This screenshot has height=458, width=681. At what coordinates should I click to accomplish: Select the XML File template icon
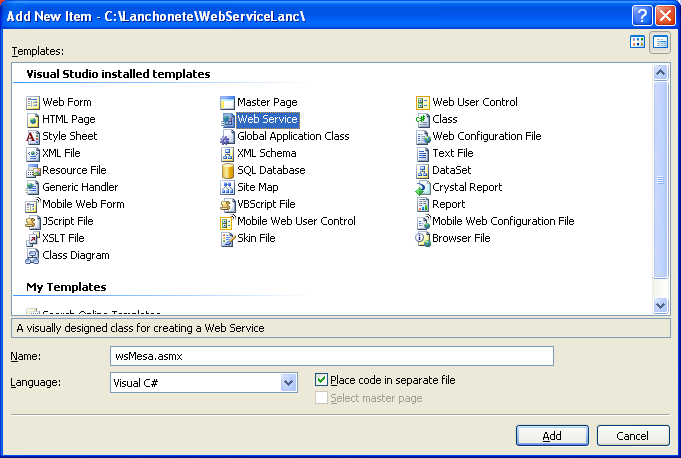click(x=33, y=154)
